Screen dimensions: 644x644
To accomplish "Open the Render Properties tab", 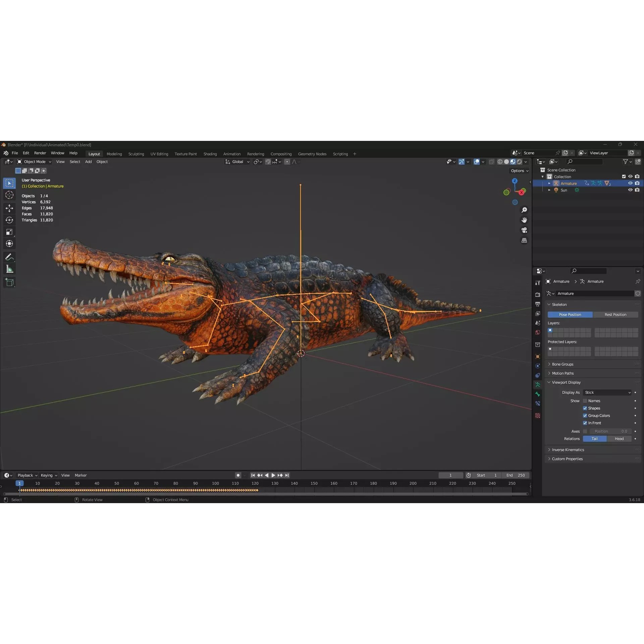I will [x=538, y=294].
